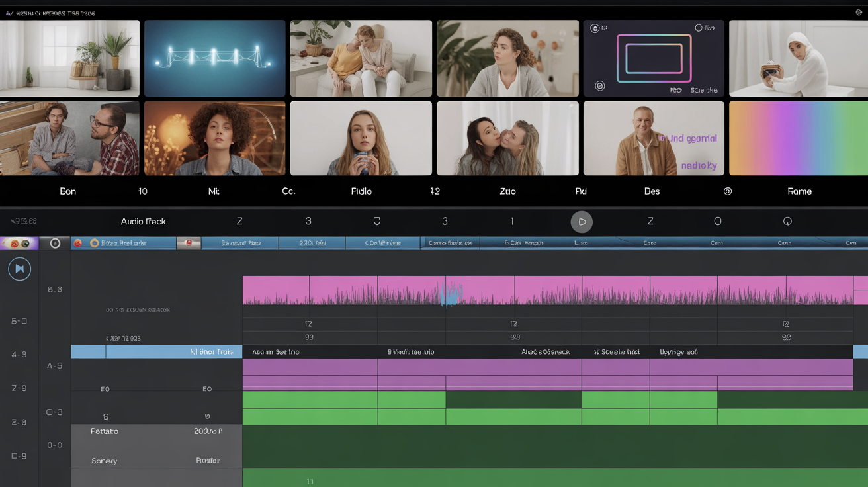Select the Fame label under the thumbnails
This screenshot has width=868, height=487.
pos(799,191)
